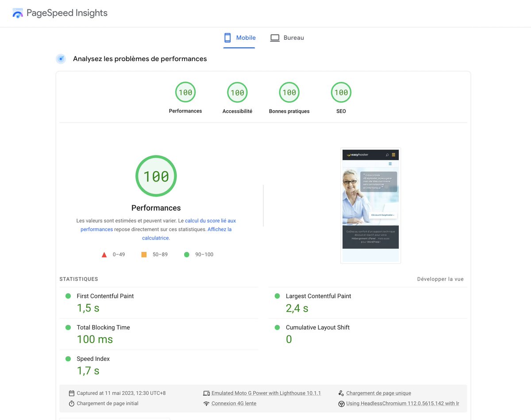Click the wifi icon beside Connexion 4G

click(206, 404)
